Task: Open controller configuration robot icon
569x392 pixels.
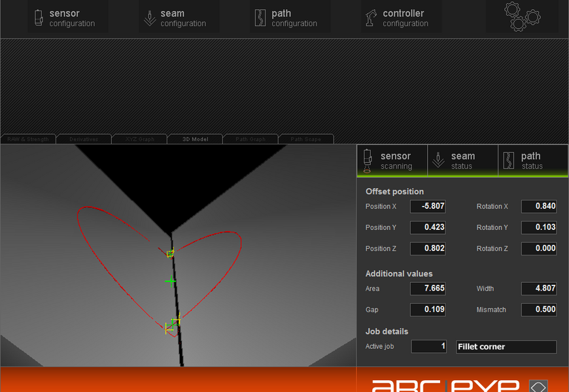Action: [x=371, y=18]
